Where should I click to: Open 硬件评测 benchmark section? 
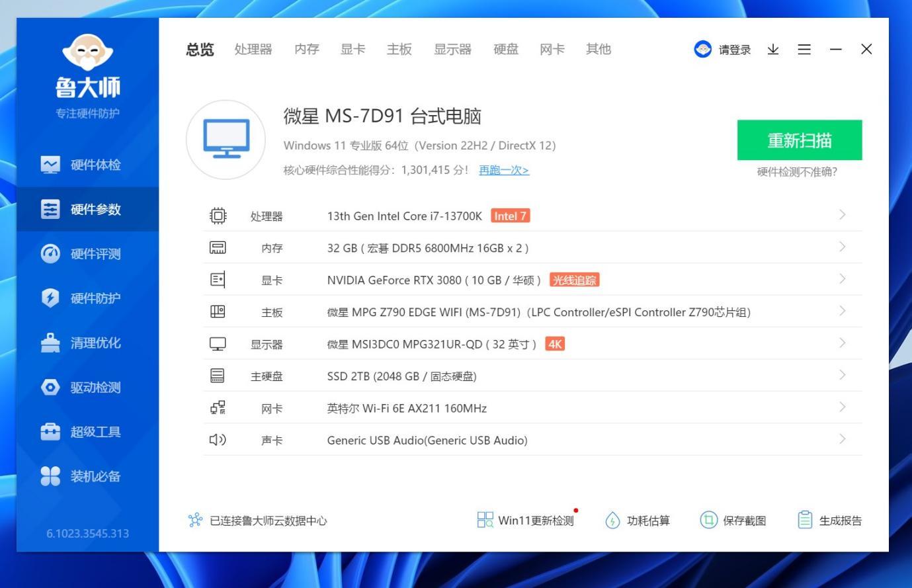(x=87, y=253)
